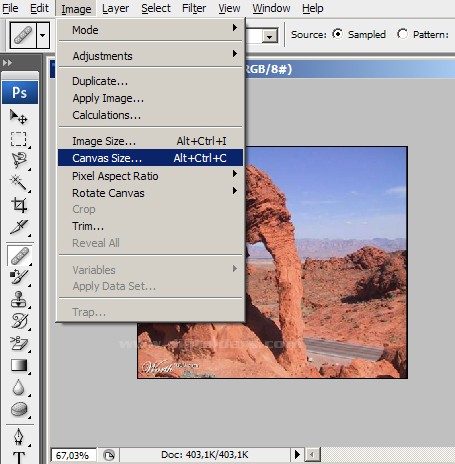
Task: Open the Filter menu
Action: (x=194, y=8)
